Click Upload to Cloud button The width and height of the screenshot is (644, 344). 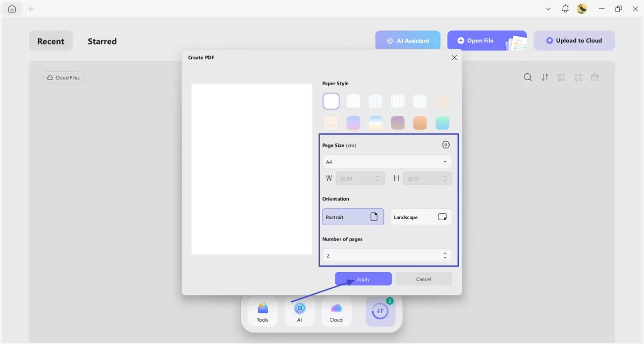(574, 41)
